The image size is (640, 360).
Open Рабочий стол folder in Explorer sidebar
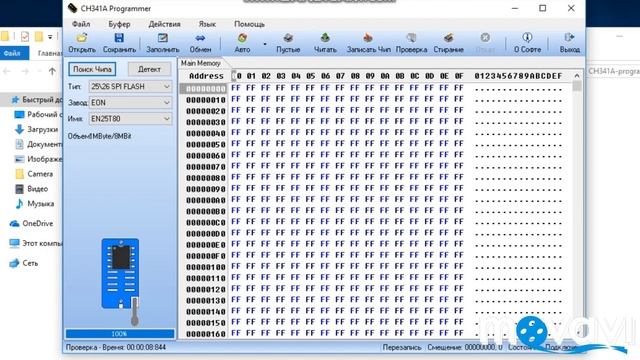[38, 115]
